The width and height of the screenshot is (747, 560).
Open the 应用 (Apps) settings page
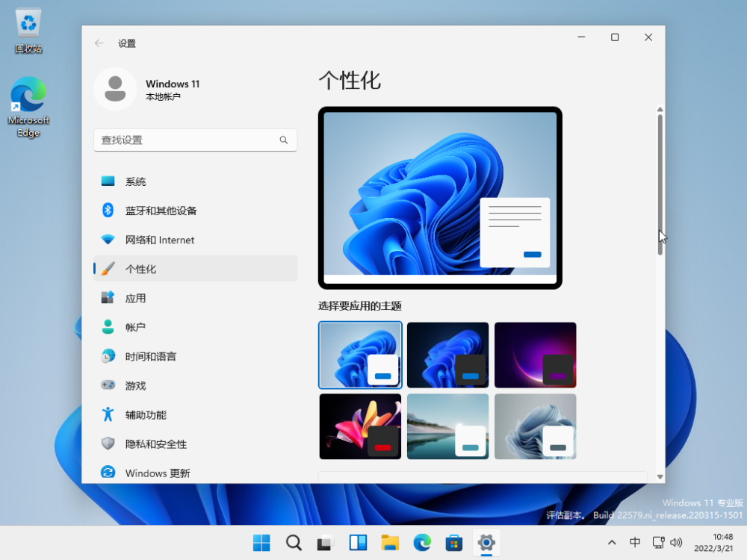pos(135,298)
